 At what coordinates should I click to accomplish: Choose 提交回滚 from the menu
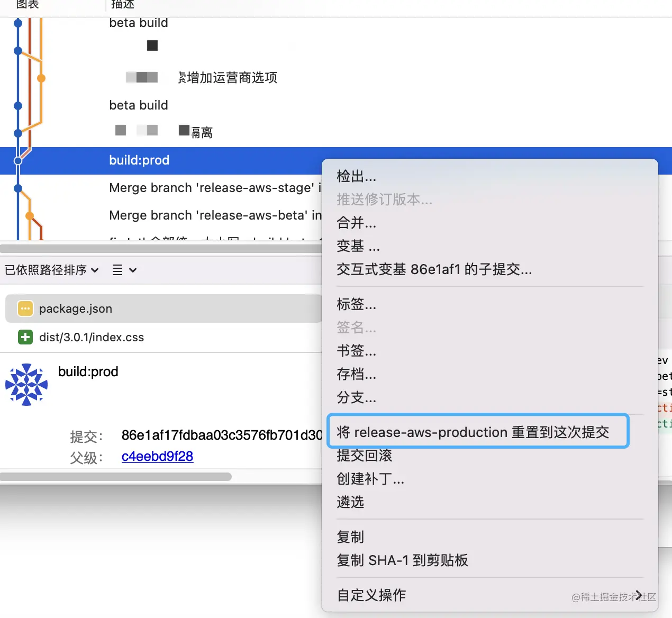tap(365, 456)
